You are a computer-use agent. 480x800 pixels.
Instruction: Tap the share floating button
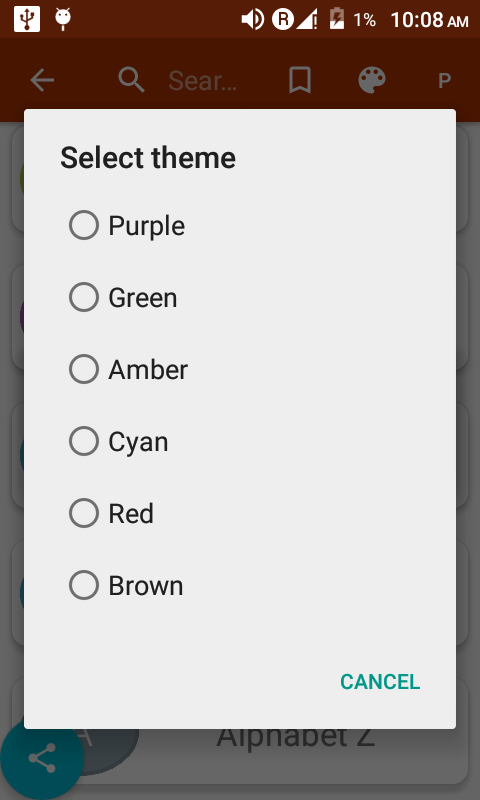[x=42, y=758]
